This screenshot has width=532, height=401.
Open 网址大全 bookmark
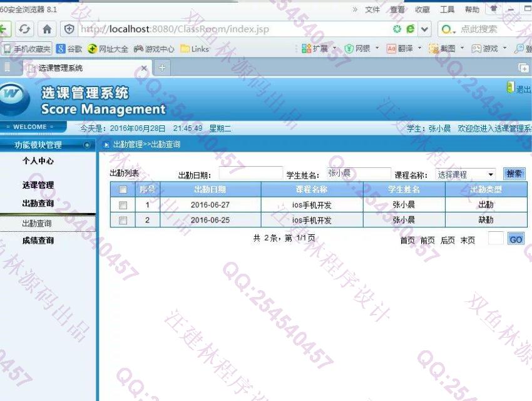point(108,49)
